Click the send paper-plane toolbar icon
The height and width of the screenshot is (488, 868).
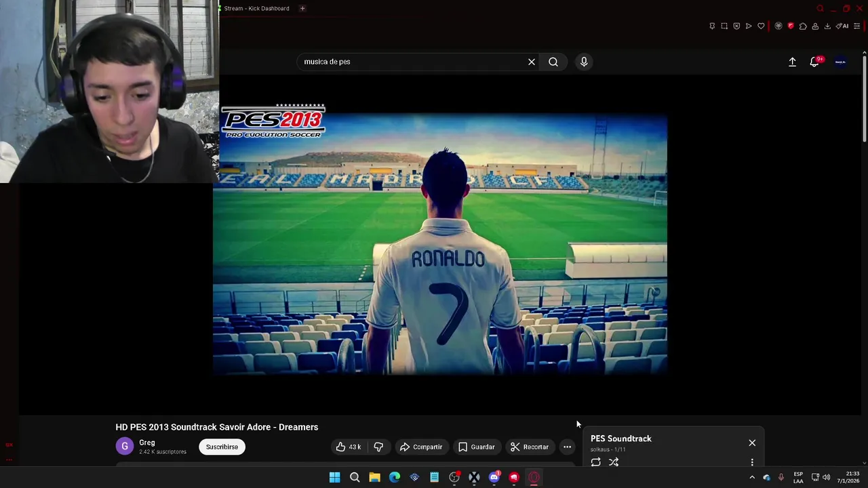pos(749,26)
